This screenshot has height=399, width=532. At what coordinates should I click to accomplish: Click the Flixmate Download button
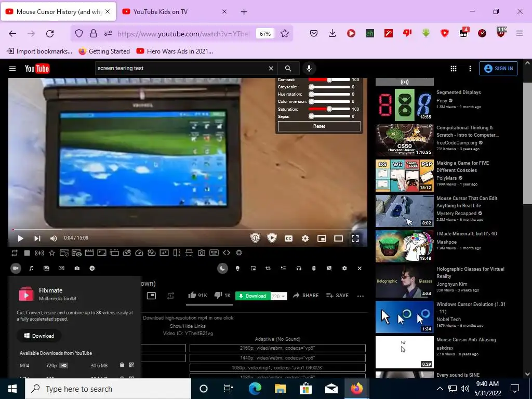[x=39, y=336]
